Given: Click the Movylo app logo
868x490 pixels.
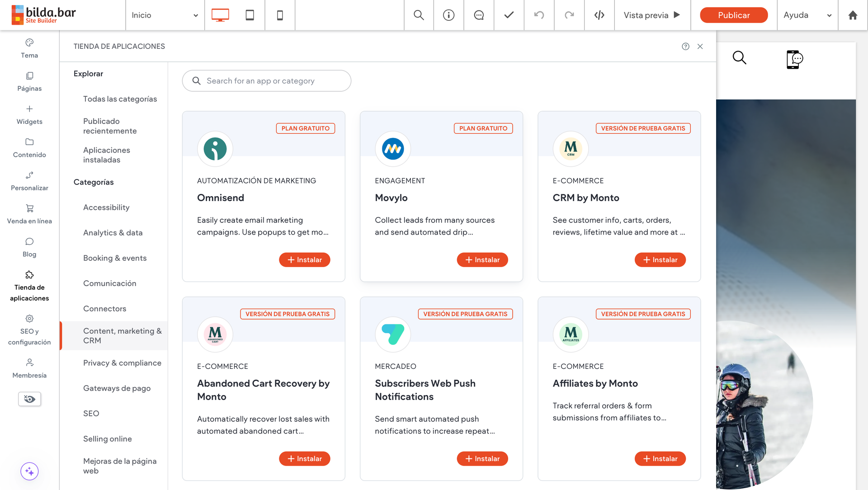Looking at the screenshot, I should coord(393,149).
